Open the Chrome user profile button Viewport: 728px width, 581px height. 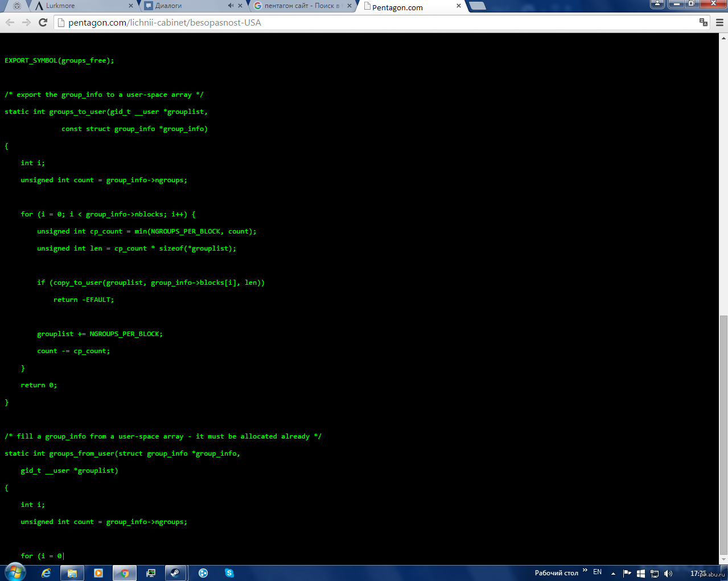(657, 3)
